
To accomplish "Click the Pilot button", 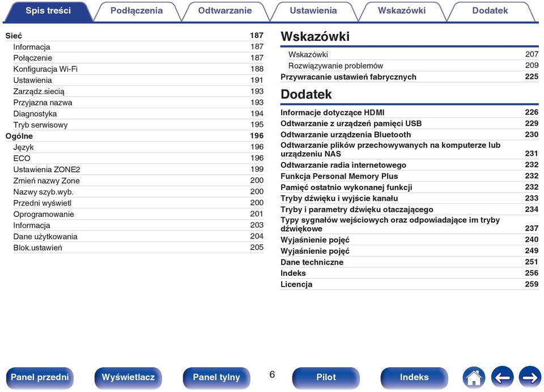I will tap(326, 377).
